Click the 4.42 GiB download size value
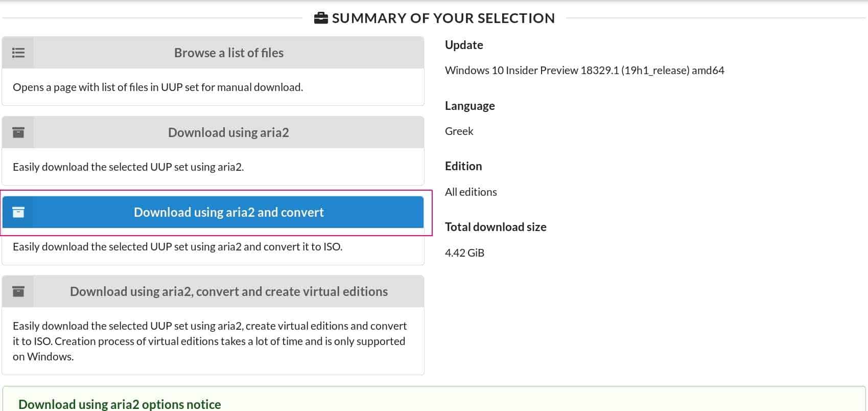The height and width of the screenshot is (411, 868). click(464, 253)
